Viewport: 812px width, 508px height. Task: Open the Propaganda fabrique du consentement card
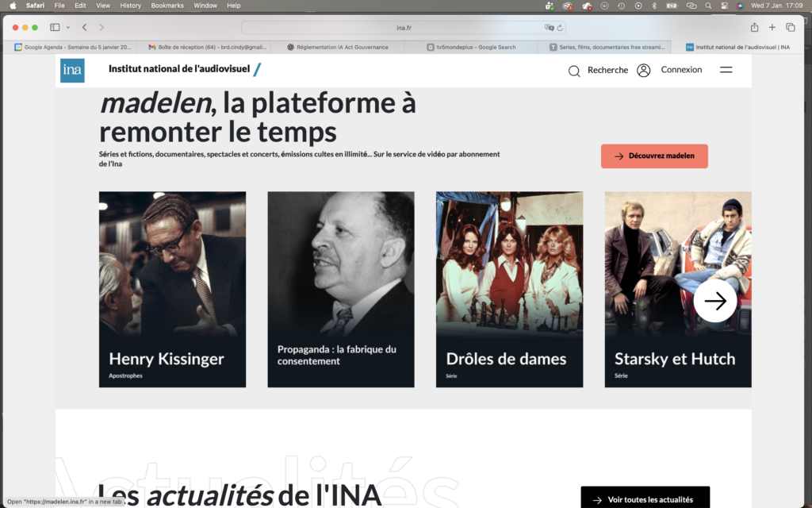click(x=341, y=289)
